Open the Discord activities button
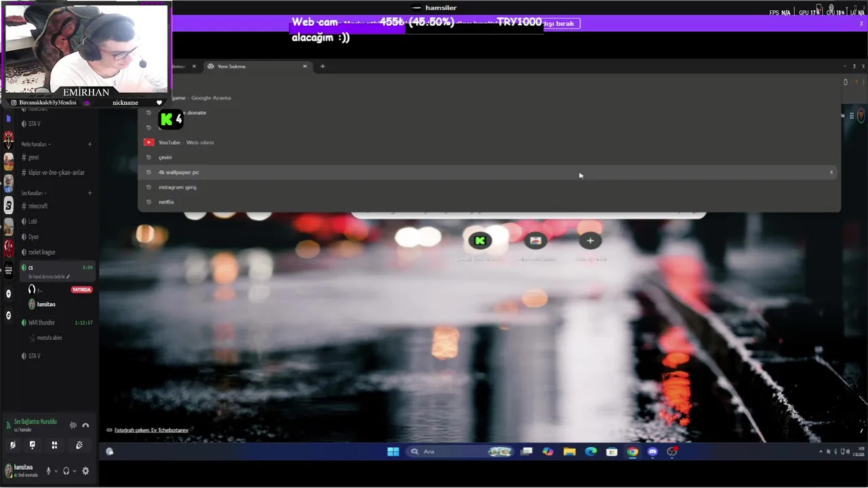 pos(54,445)
